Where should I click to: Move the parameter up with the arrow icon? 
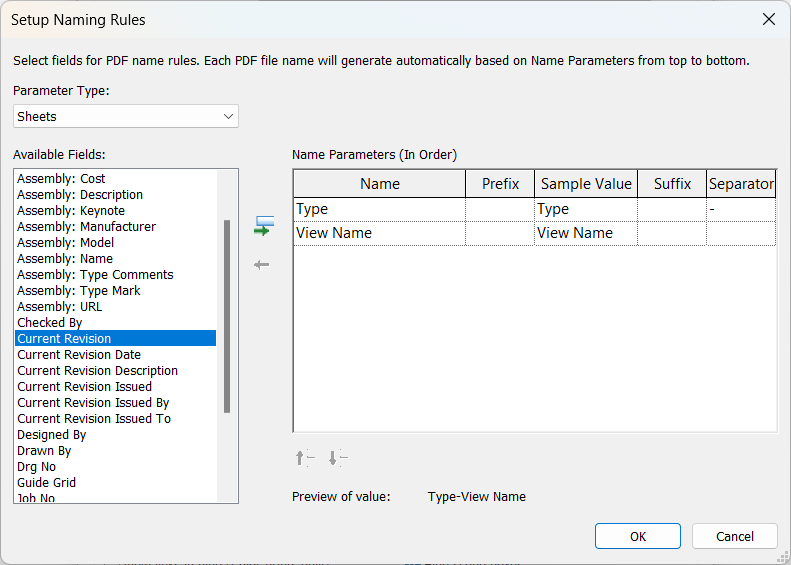pyautogui.click(x=305, y=458)
